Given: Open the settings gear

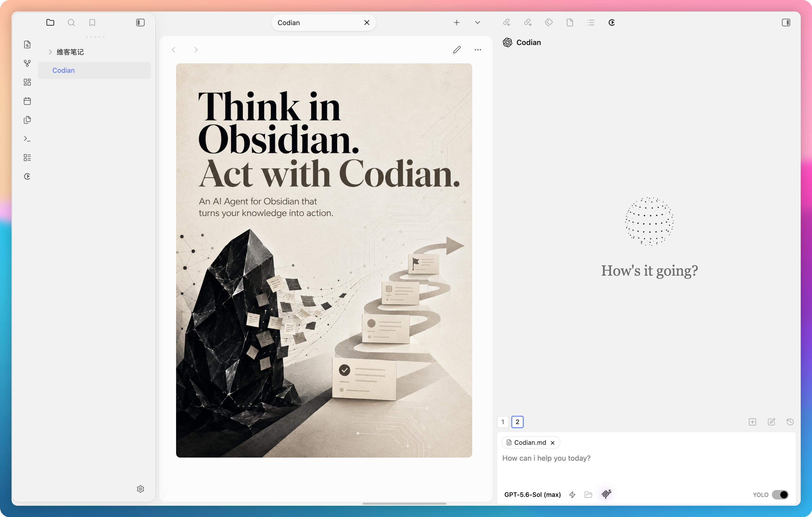Looking at the screenshot, I should coord(140,489).
